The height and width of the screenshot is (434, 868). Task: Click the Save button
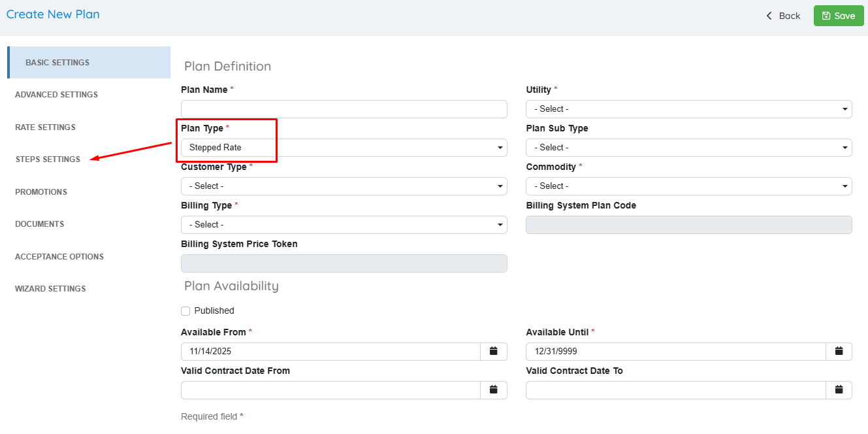(838, 16)
